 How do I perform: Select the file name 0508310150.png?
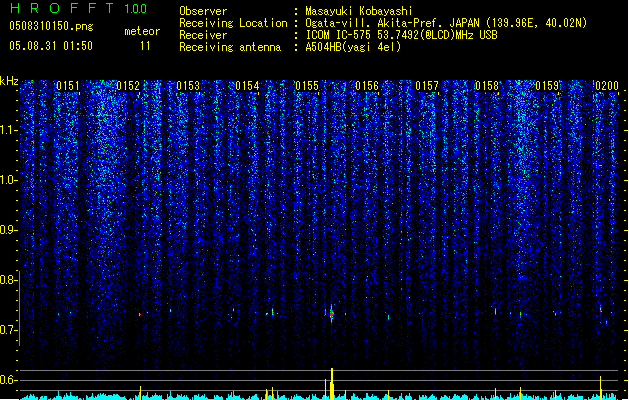pos(51,26)
